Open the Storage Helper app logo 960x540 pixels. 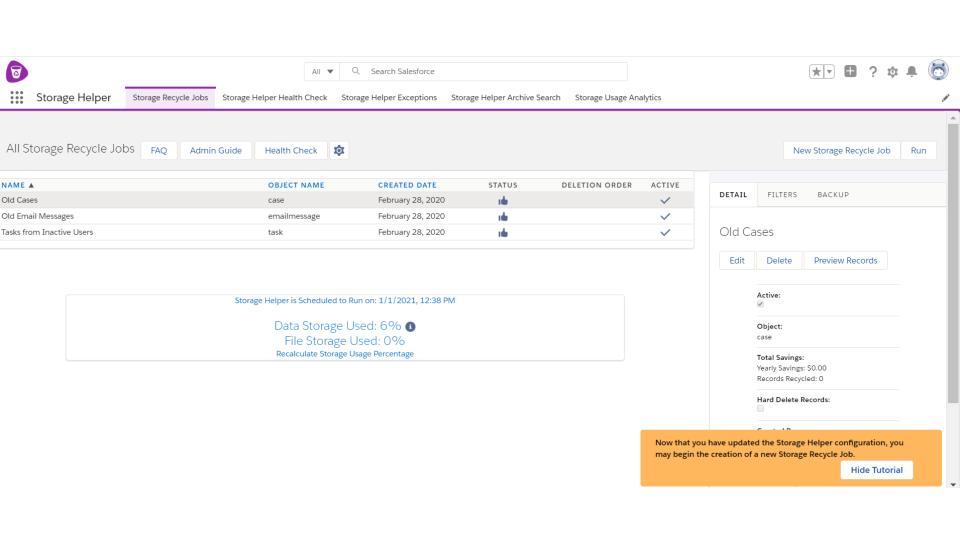[x=17, y=72]
